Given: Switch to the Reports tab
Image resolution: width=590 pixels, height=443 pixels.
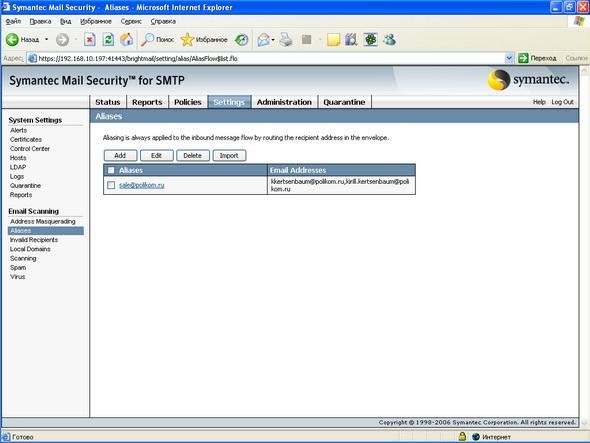Looking at the screenshot, I should pyautogui.click(x=147, y=102).
